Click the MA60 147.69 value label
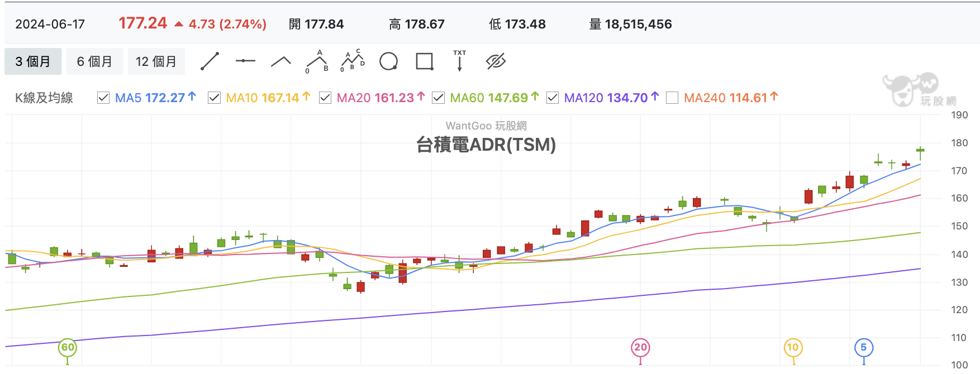Image resolution: width=980 pixels, height=374 pixels. pos(494,98)
